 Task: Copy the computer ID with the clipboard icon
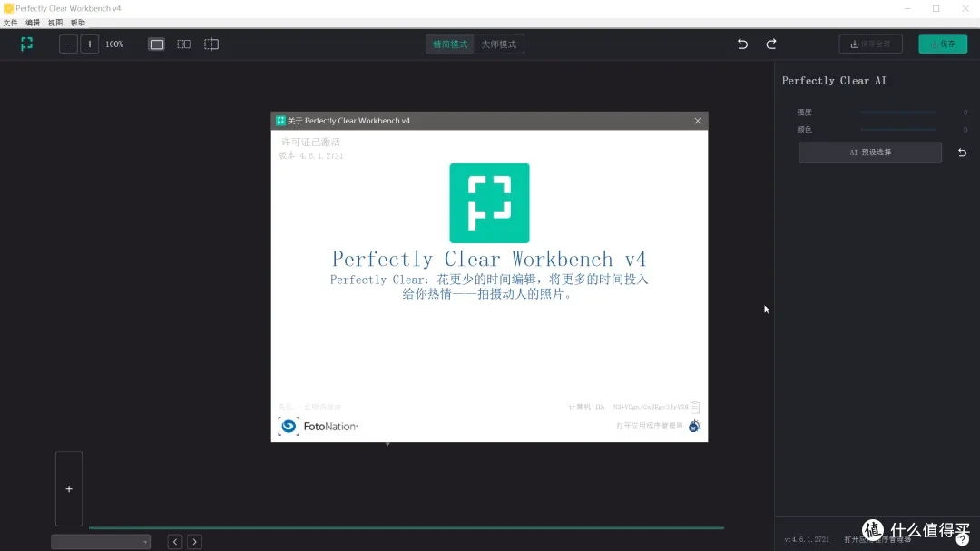(695, 407)
